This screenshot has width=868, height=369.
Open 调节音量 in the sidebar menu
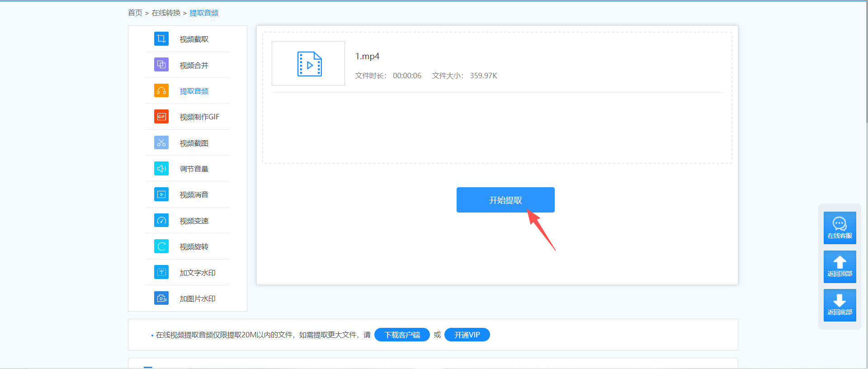pos(194,169)
